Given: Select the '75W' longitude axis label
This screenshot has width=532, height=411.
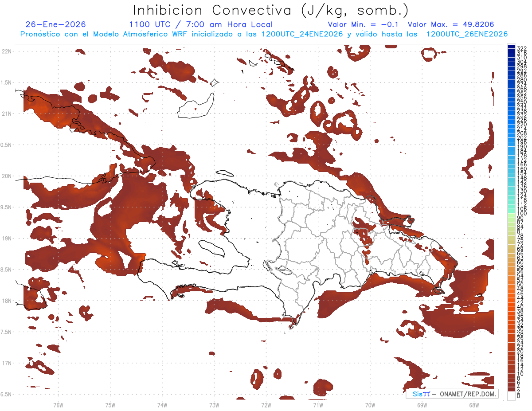Looking at the screenshot, I should coord(110,405).
